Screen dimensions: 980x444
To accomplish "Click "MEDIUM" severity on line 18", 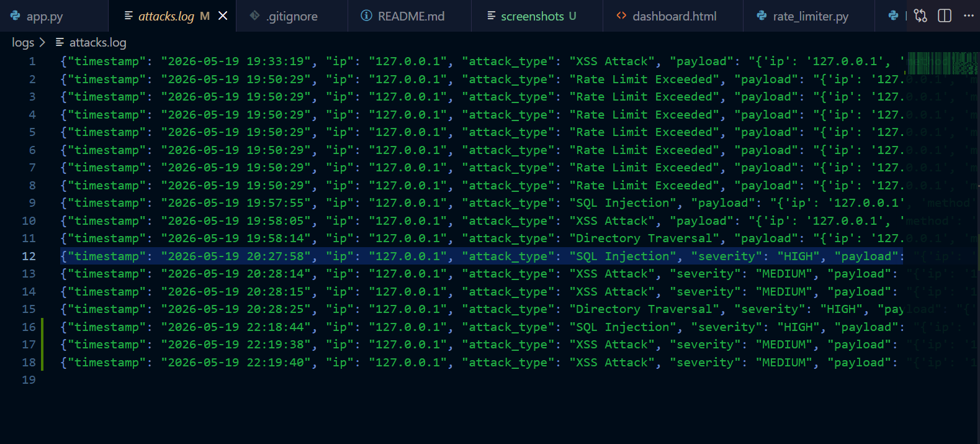I will pyautogui.click(x=784, y=363).
